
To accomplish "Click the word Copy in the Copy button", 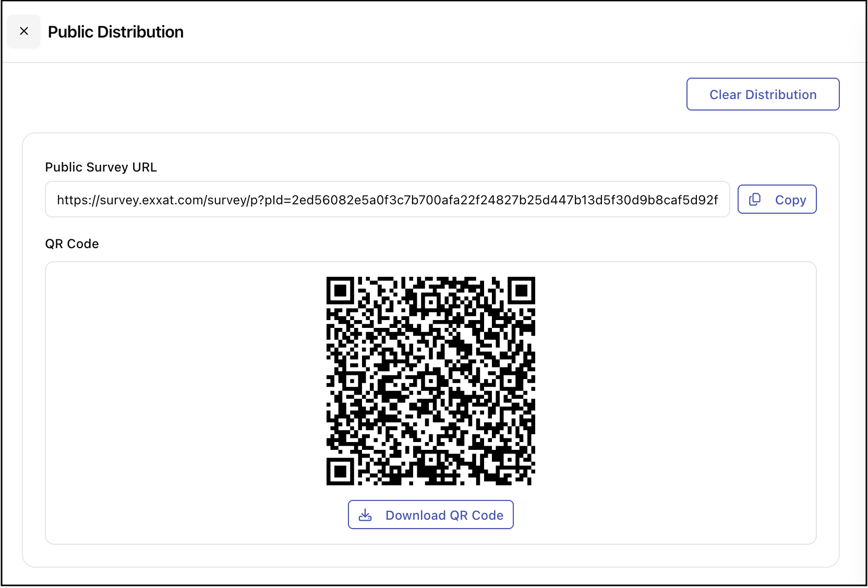I will [x=790, y=200].
